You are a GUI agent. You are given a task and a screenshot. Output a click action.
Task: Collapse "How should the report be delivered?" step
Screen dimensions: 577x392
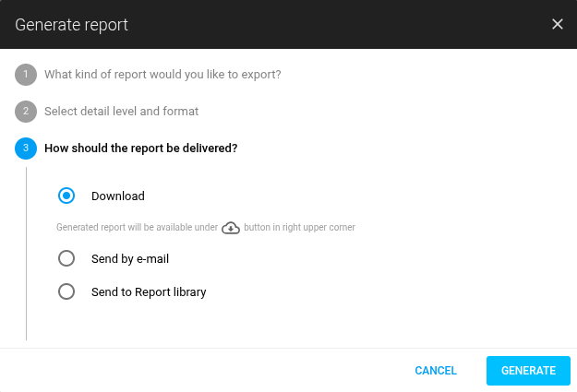(140, 148)
